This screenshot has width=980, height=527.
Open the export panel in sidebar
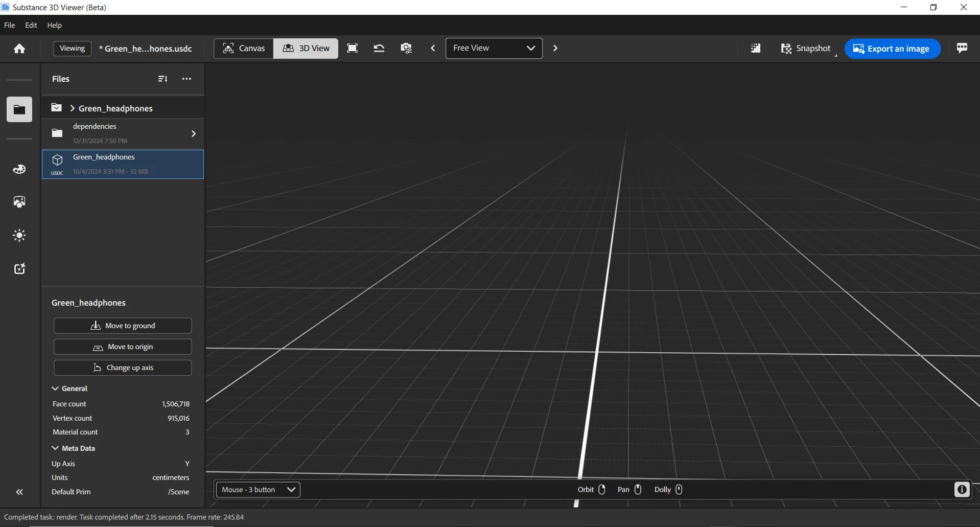[19, 269]
